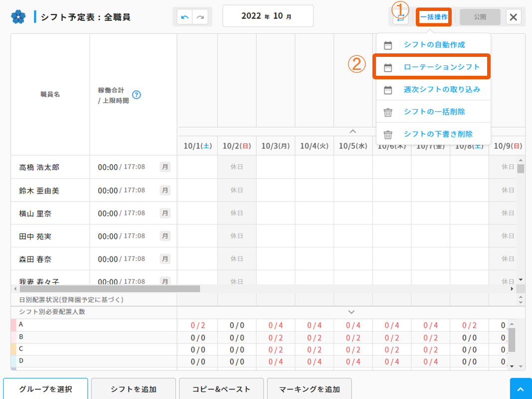This screenshot has height=399, width=532.
Task: Select ローテーションシフト from the menu
Action: tap(441, 67)
